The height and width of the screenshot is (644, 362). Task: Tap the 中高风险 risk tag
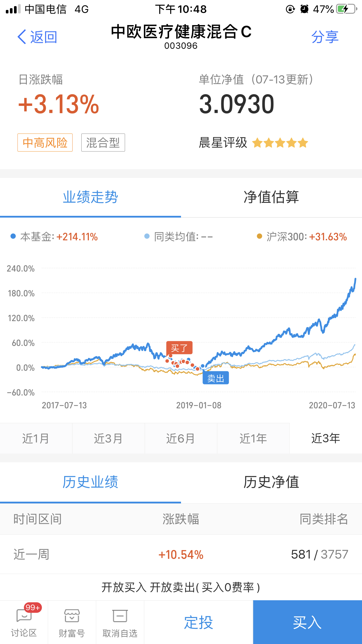45,143
